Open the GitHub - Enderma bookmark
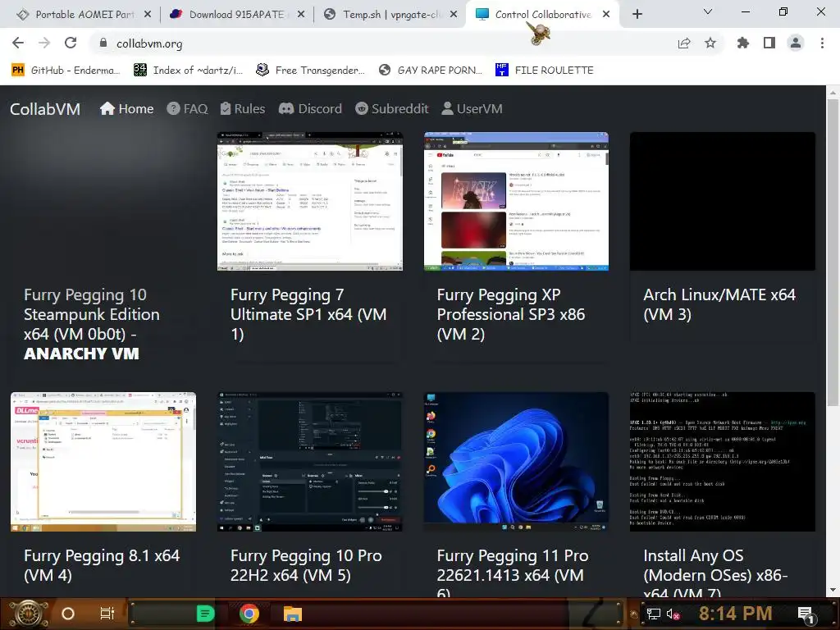The width and height of the screenshot is (840, 630). pyautogui.click(x=66, y=71)
